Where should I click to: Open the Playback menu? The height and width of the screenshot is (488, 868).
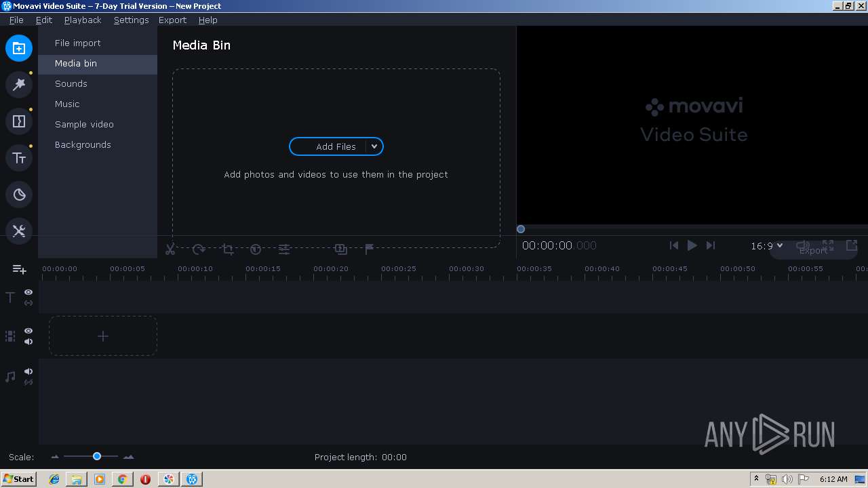(83, 20)
